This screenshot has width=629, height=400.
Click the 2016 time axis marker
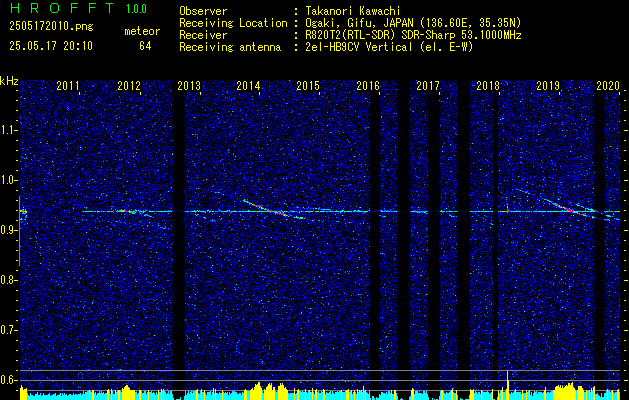point(368,85)
